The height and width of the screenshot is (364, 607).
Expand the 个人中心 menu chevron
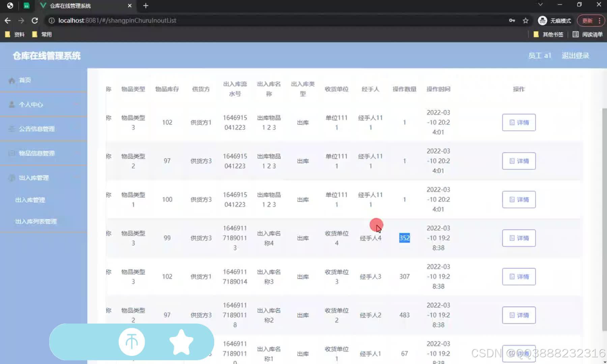(x=76, y=104)
